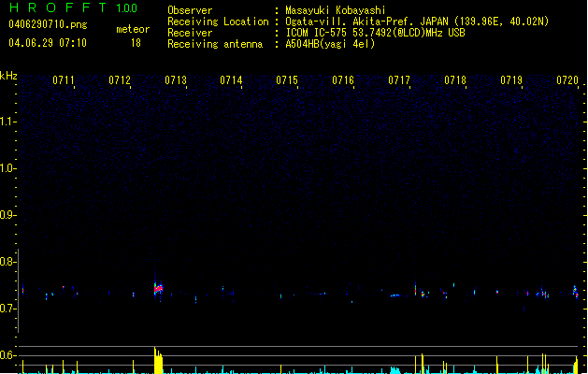Click the tall yellow signal bar cluster near 0713
Viewport: 588px width, 374px height.
(158, 361)
